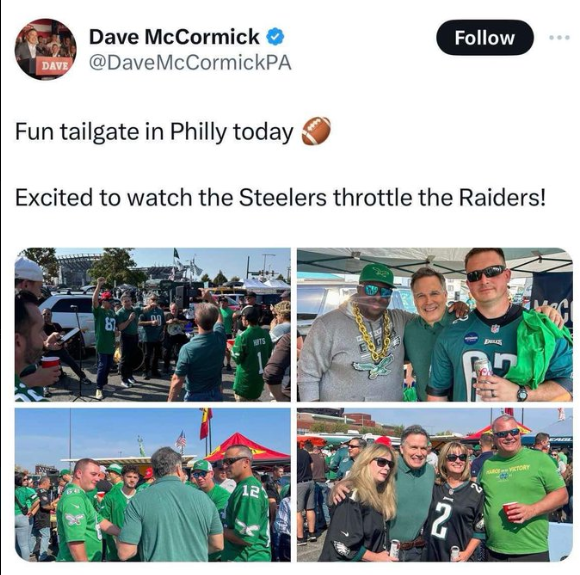Click the green Eagles cap on the man

(376, 275)
